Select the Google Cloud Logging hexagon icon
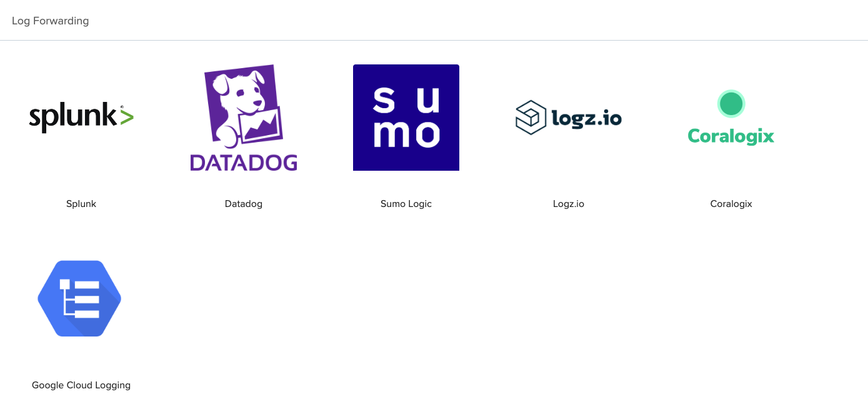Screen dimensions: 868x409 [x=79, y=298]
